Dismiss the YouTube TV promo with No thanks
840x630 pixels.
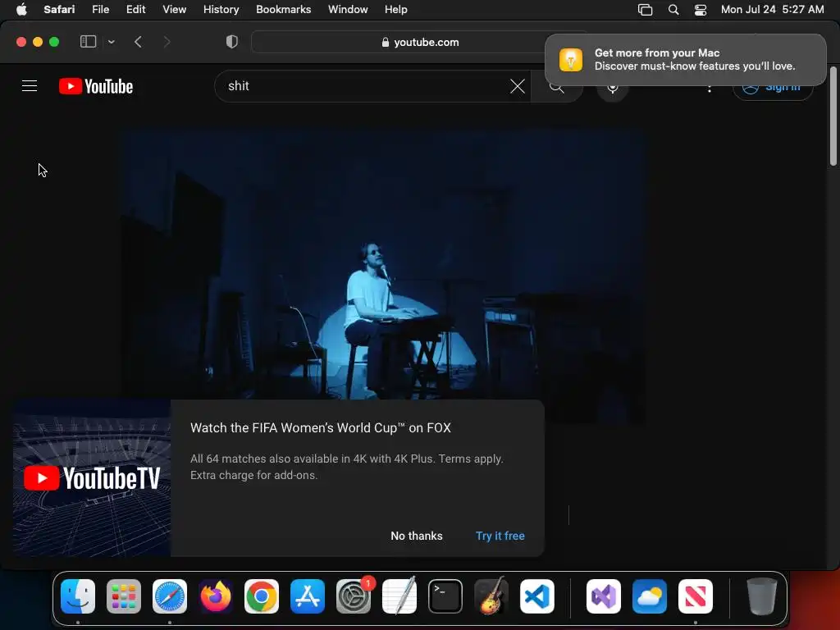tap(416, 536)
